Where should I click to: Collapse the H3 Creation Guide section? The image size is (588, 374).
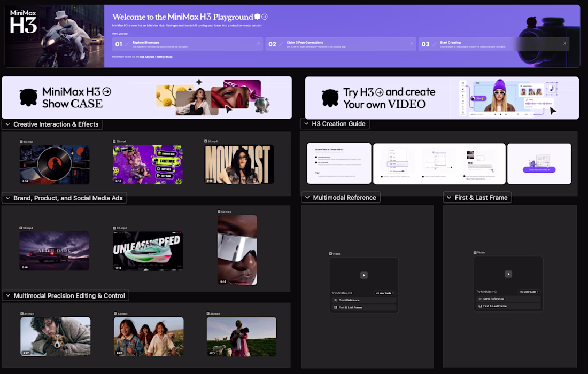pyautogui.click(x=306, y=123)
